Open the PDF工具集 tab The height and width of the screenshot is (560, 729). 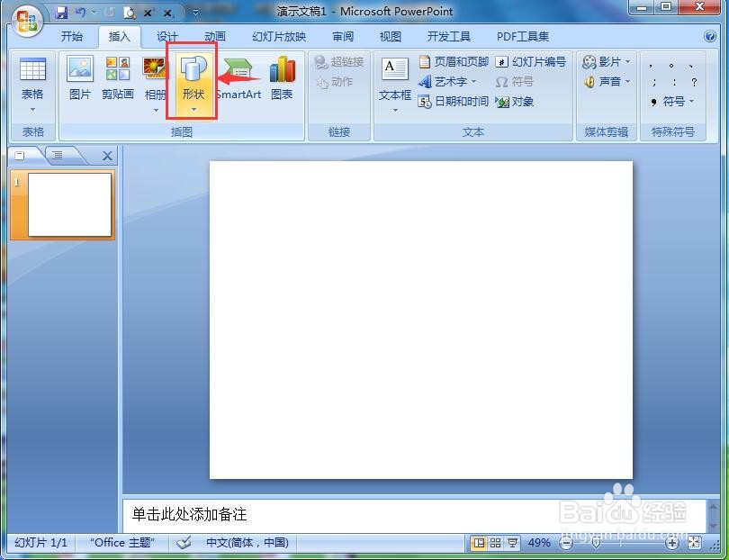click(523, 36)
